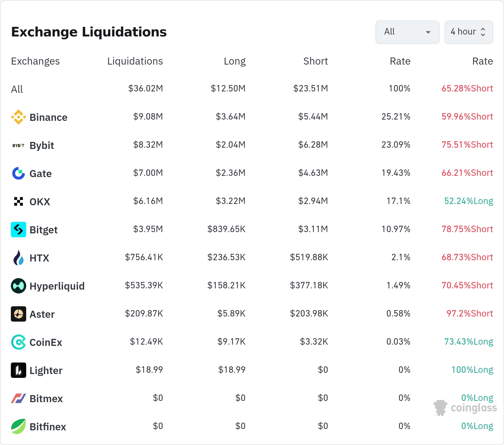The height and width of the screenshot is (445, 504).
Task: Click the Bitget logo icon
Action: (x=19, y=230)
